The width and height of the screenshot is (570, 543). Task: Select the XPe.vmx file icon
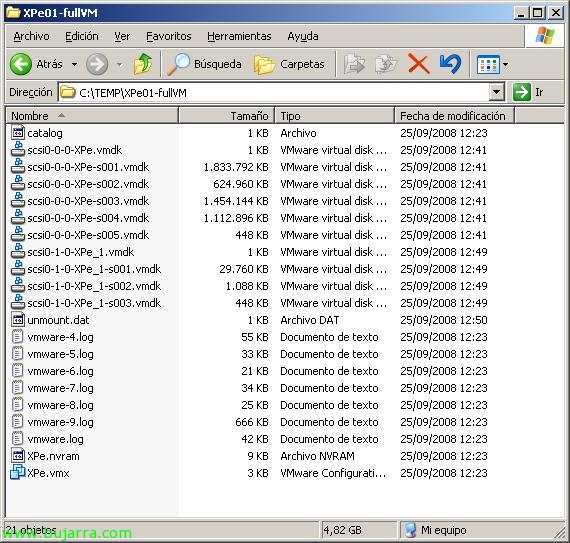(x=17, y=473)
